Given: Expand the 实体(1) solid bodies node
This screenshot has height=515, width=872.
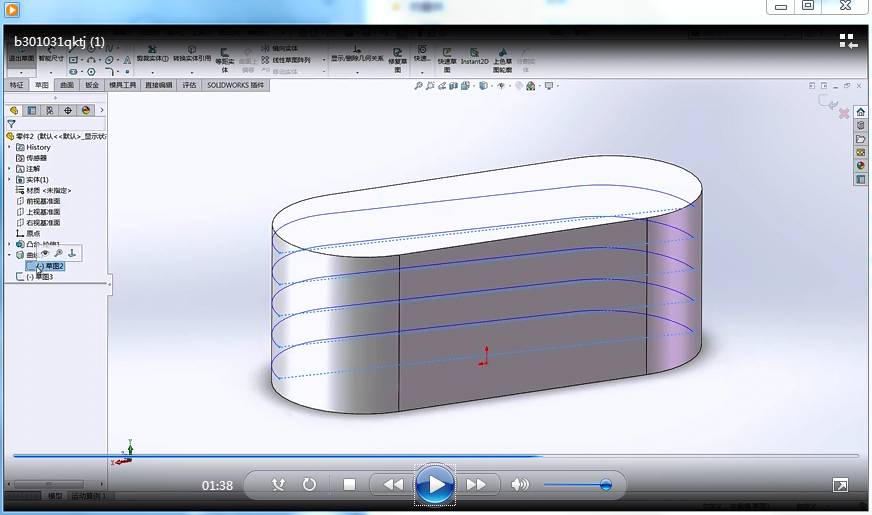Looking at the screenshot, I should (x=9, y=179).
